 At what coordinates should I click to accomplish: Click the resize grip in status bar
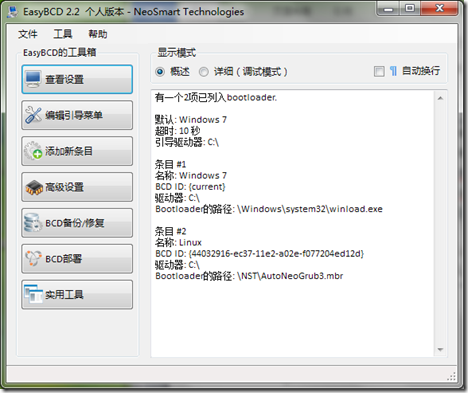coord(451,376)
